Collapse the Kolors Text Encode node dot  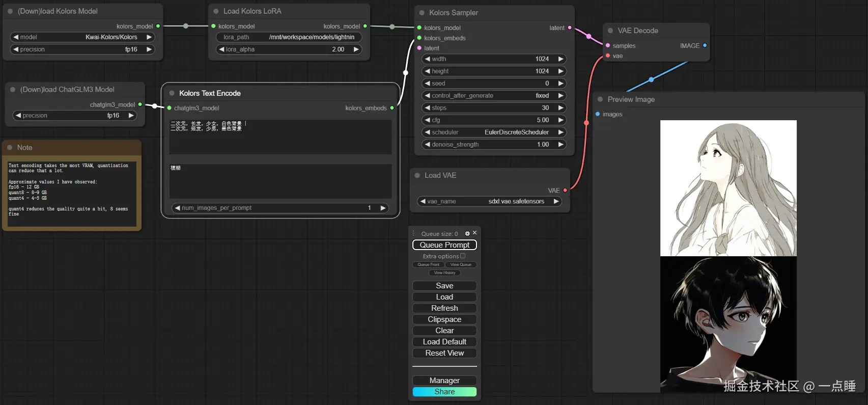tap(172, 93)
